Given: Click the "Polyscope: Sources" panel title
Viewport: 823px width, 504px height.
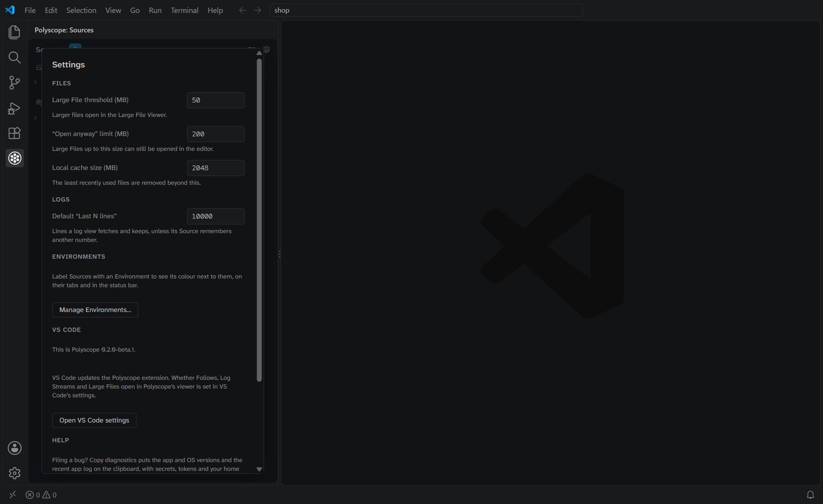Looking at the screenshot, I should (x=64, y=30).
